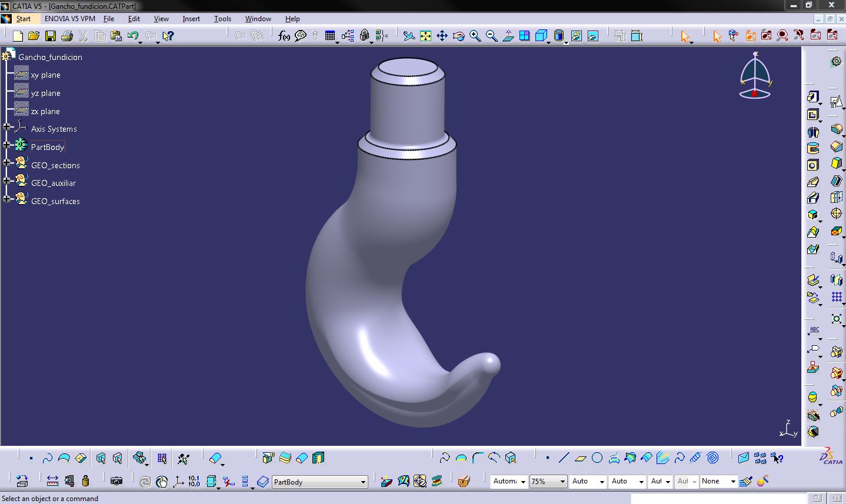The image size is (846, 504).
Task: Click the Pocket tool icon
Action: (813, 114)
